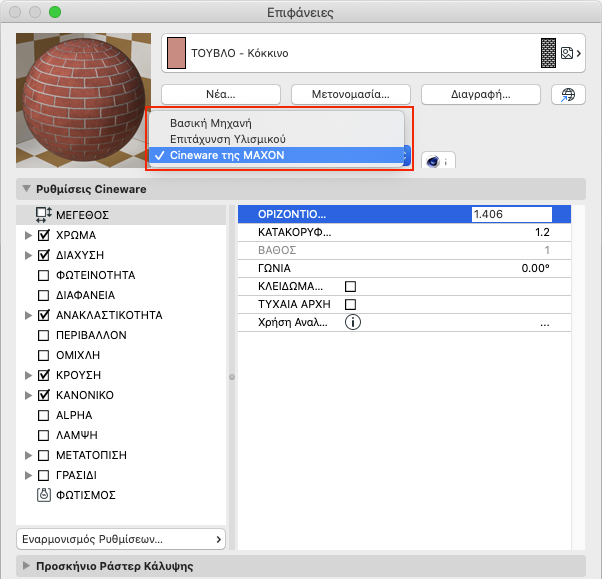This screenshot has height=579, width=602.
Task: Click the ... button in Χρήση Αναλ... row
Action: coord(544,324)
